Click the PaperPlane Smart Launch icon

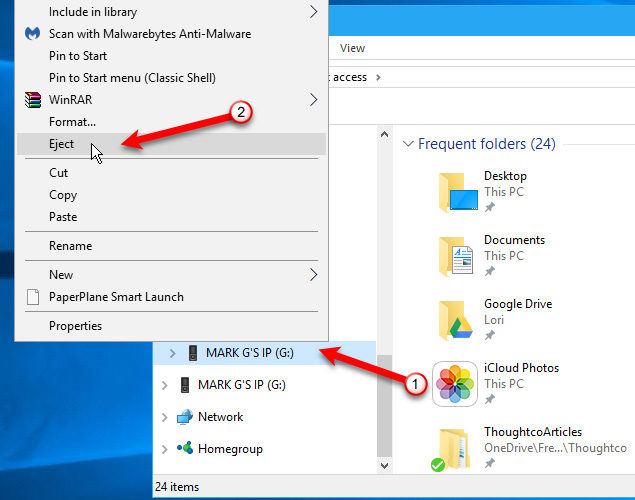coord(31,297)
